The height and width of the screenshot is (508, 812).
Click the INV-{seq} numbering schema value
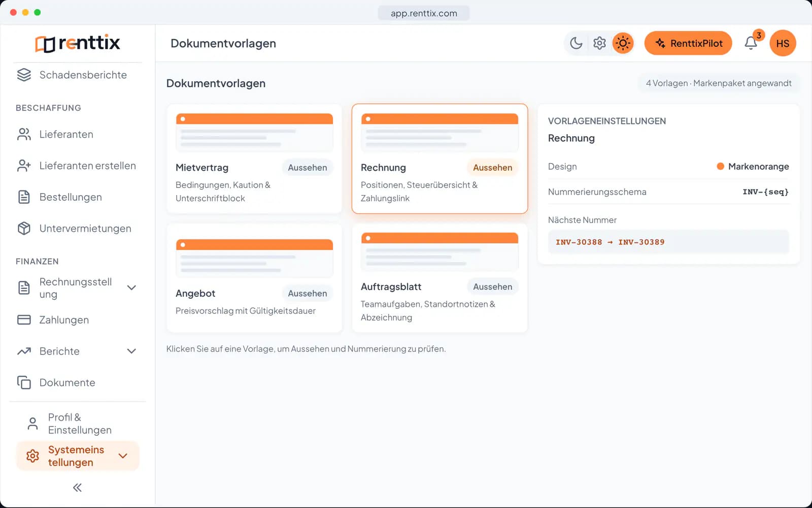pyautogui.click(x=765, y=192)
